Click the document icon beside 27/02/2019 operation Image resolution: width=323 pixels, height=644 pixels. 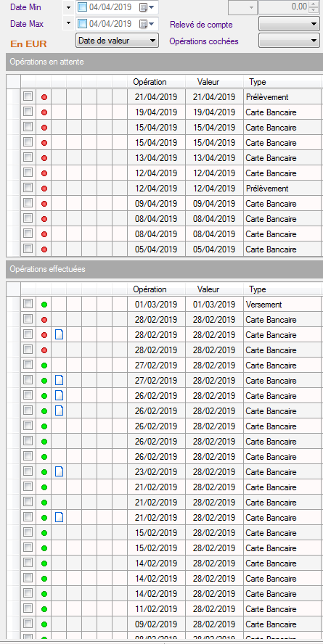click(x=60, y=380)
